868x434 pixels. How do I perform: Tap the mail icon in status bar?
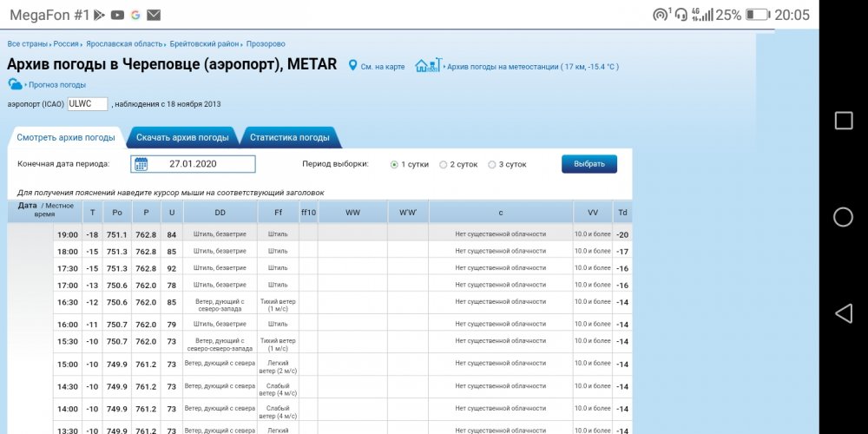[x=153, y=15]
